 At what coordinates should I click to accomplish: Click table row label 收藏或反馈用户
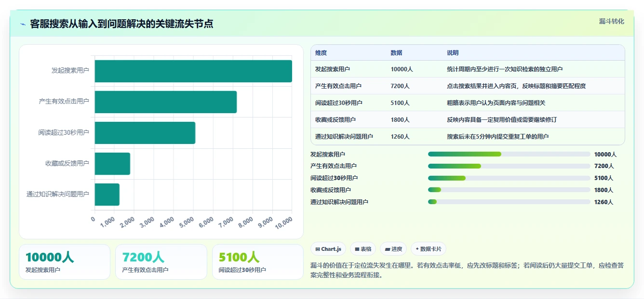[x=335, y=120]
